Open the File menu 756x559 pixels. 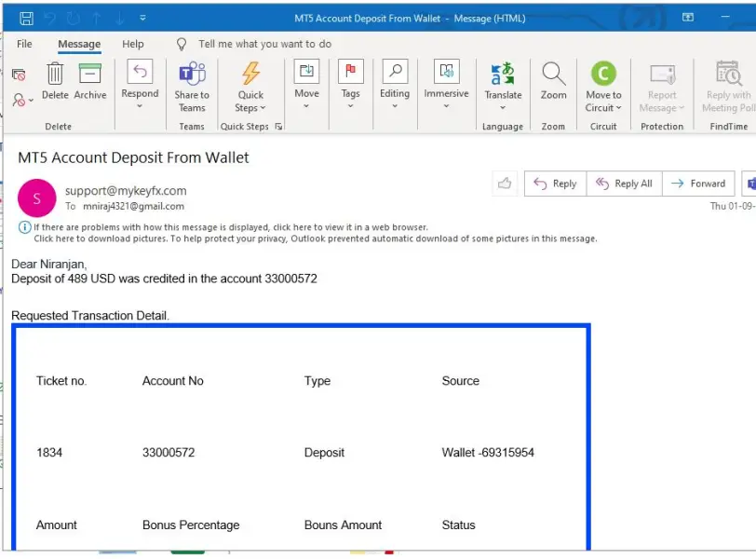(x=24, y=44)
